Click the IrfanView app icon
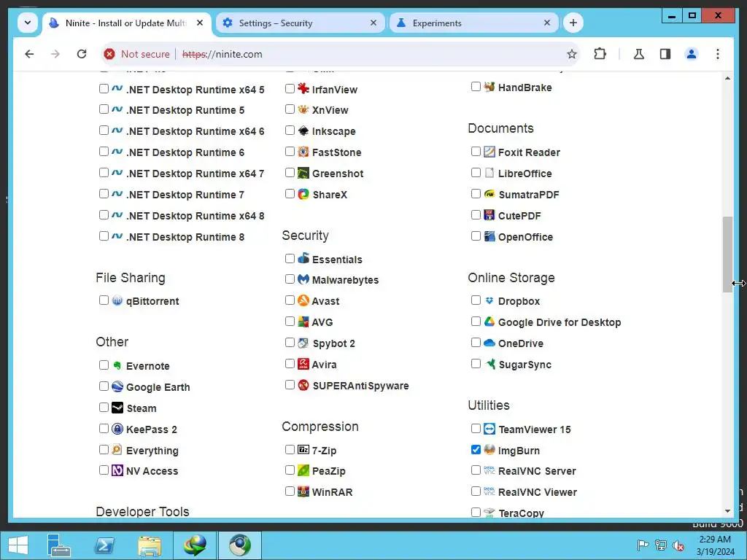This screenshot has height=560, width=747. (303, 88)
